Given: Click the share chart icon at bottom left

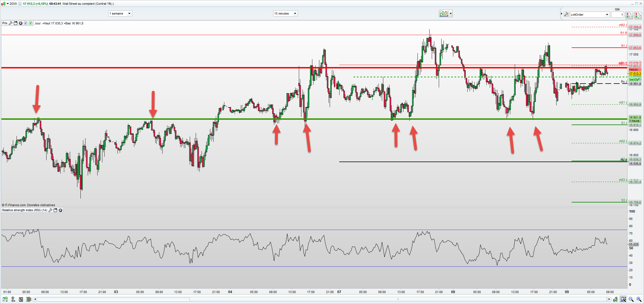Looking at the screenshot, I should [5, 299].
